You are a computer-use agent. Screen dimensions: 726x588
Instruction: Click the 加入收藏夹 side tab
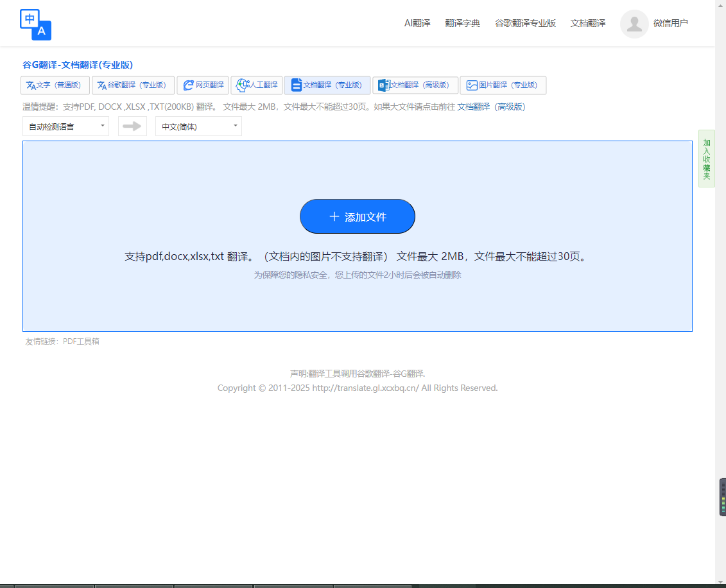point(706,159)
